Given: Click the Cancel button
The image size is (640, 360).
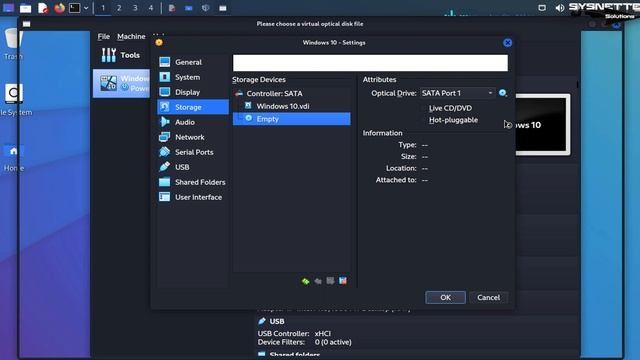Looking at the screenshot, I should pos(489,298).
